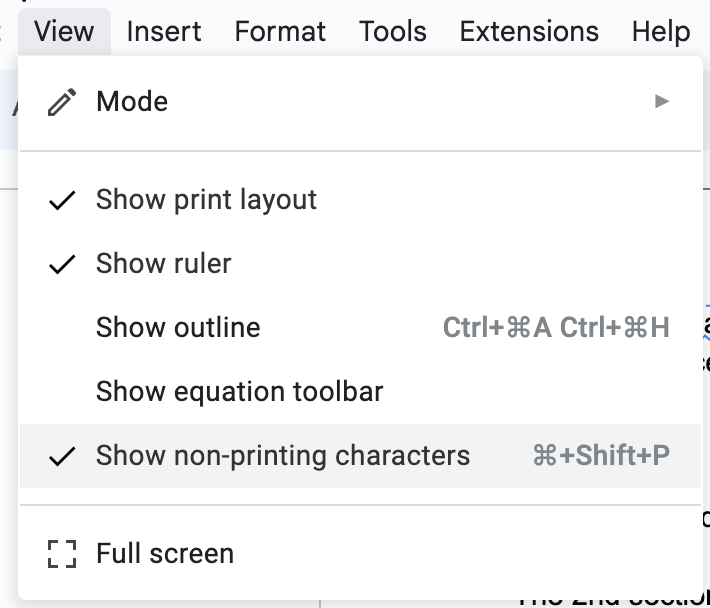Turn off Show non-printing characters
Viewport: 710px width, 608px height.
coord(360,456)
